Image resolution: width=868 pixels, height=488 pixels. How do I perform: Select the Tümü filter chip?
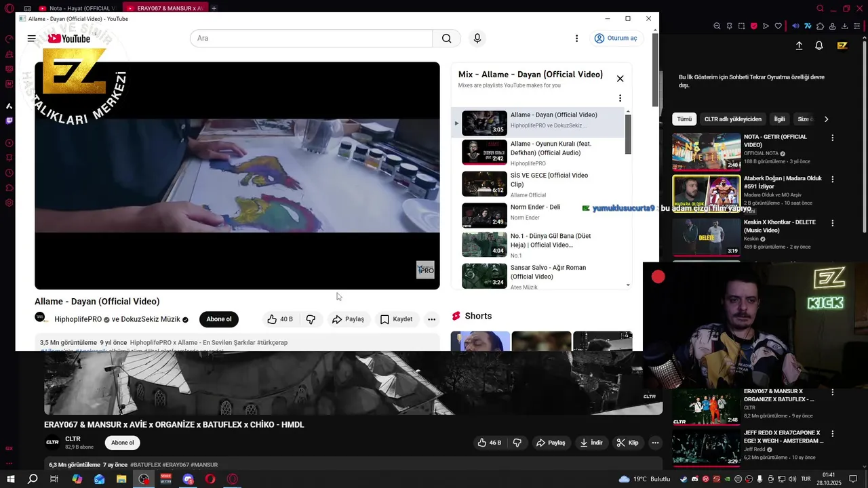coord(684,119)
